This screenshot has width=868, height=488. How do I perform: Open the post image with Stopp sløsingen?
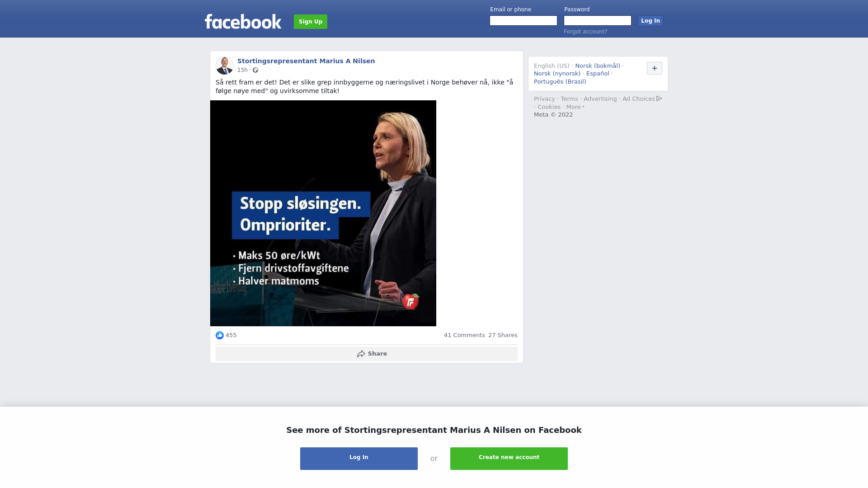point(323,213)
